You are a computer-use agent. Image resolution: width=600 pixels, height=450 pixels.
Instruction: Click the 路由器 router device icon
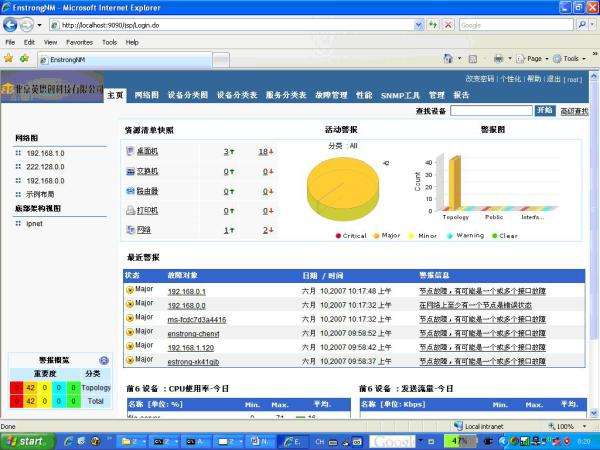pyautogui.click(x=130, y=191)
